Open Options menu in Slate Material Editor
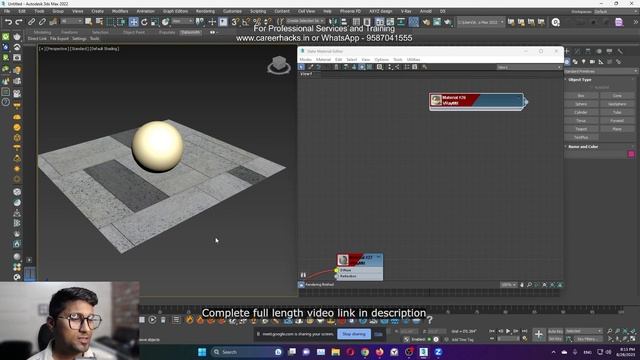This screenshot has width=640, height=360. click(382, 60)
